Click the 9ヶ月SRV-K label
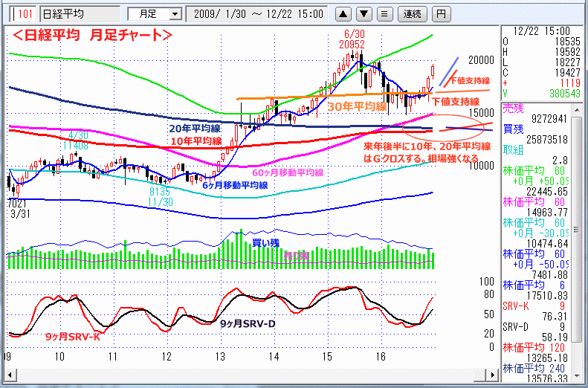 [73, 336]
